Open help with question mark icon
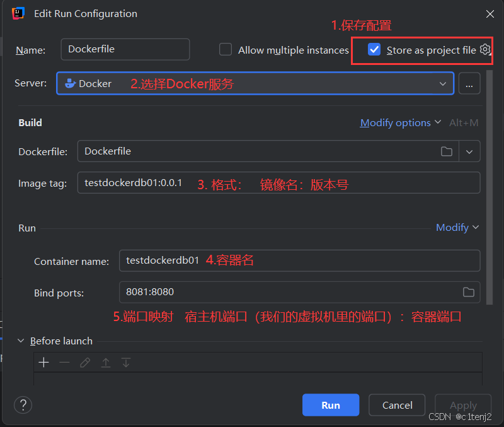 tap(23, 404)
